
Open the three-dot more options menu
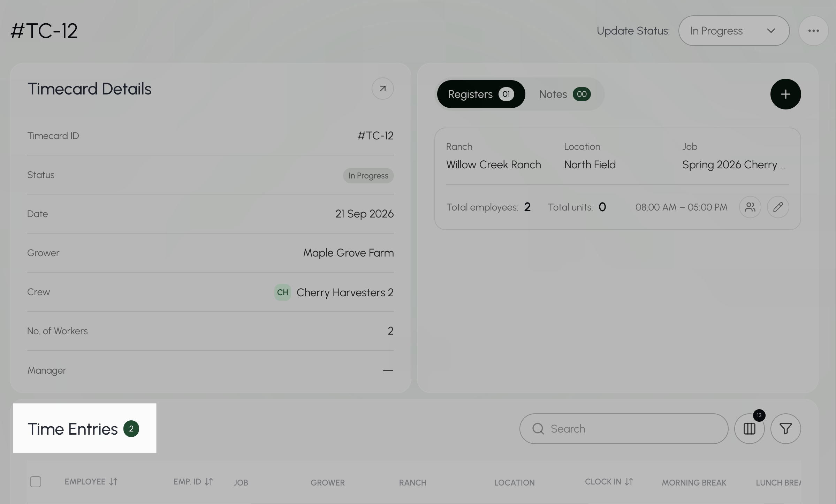[813, 31]
